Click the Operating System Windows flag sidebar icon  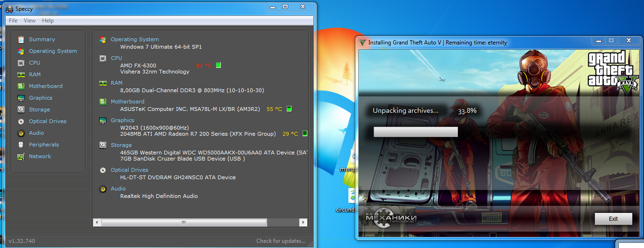point(21,51)
